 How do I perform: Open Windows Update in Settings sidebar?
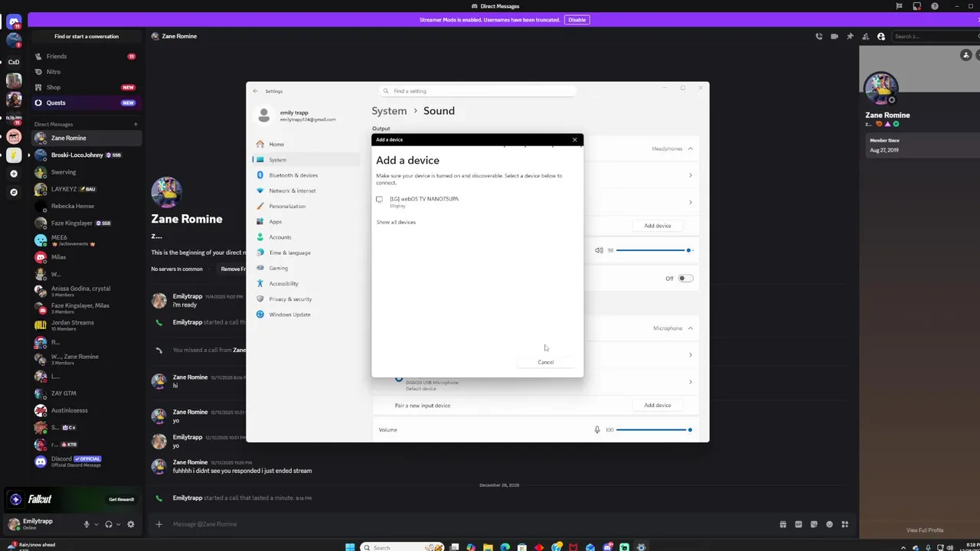[306, 315]
